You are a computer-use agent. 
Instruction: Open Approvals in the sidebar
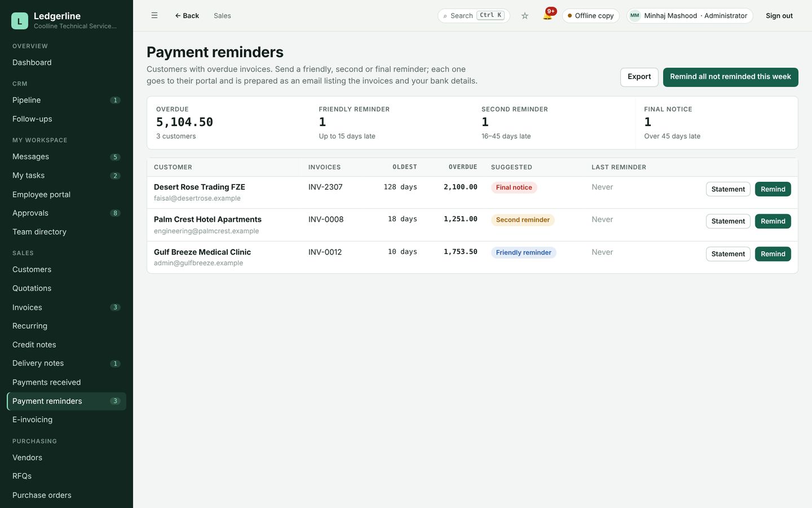point(67,213)
